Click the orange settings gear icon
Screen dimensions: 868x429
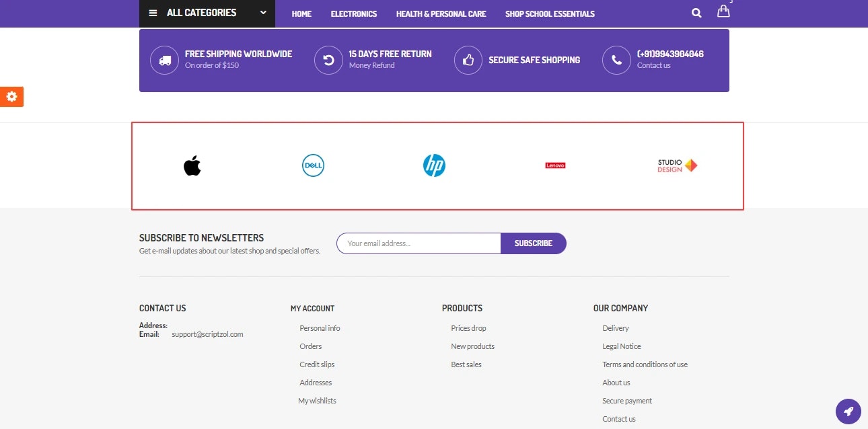point(11,97)
